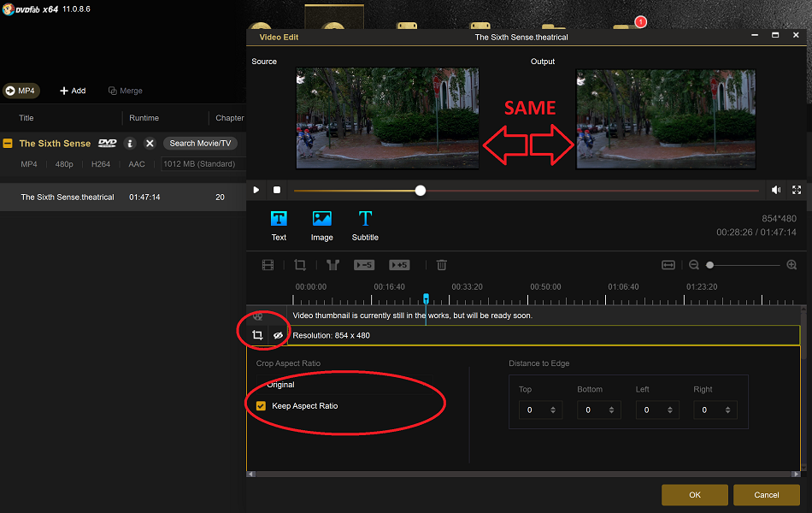Click the blue timeline playhead marker

pos(426,298)
